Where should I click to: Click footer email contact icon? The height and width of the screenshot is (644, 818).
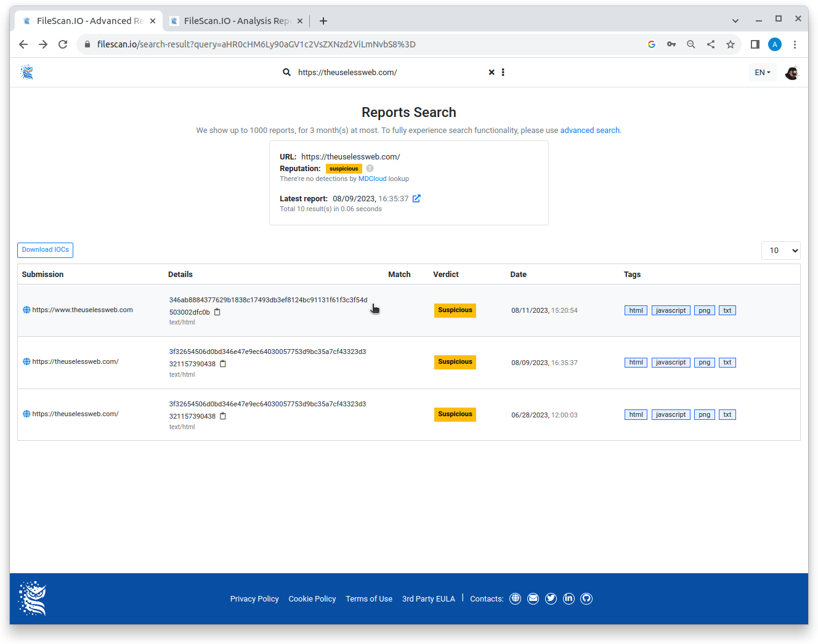533,598
